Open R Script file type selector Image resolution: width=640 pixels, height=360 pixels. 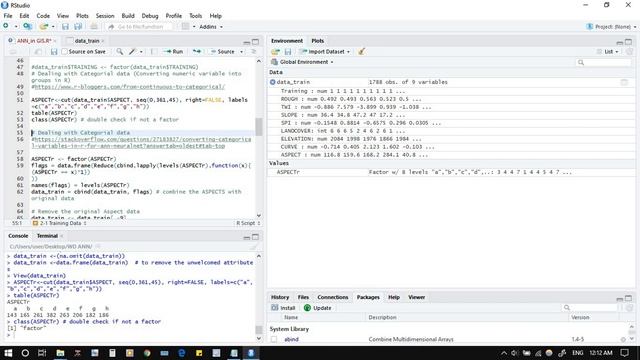tap(248, 223)
